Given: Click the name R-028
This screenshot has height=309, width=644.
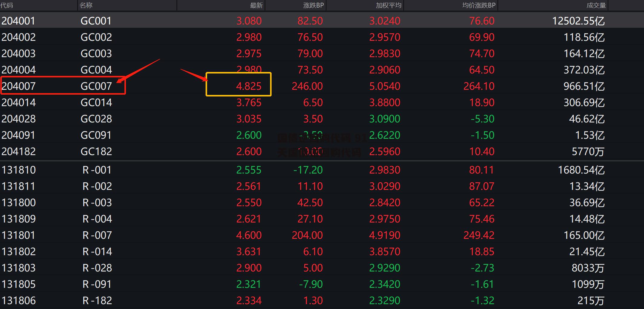Looking at the screenshot, I should point(97,268).
